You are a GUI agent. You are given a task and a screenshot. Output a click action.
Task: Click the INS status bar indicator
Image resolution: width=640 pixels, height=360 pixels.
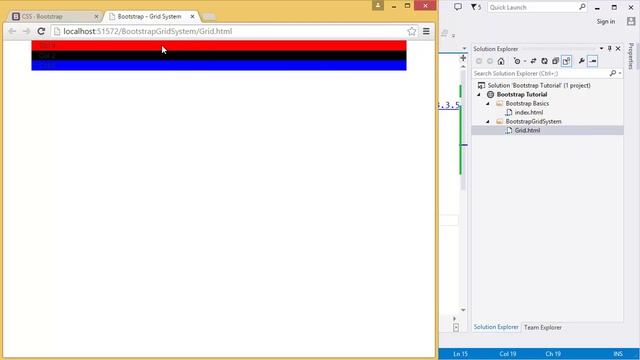(x=618, y=354)
